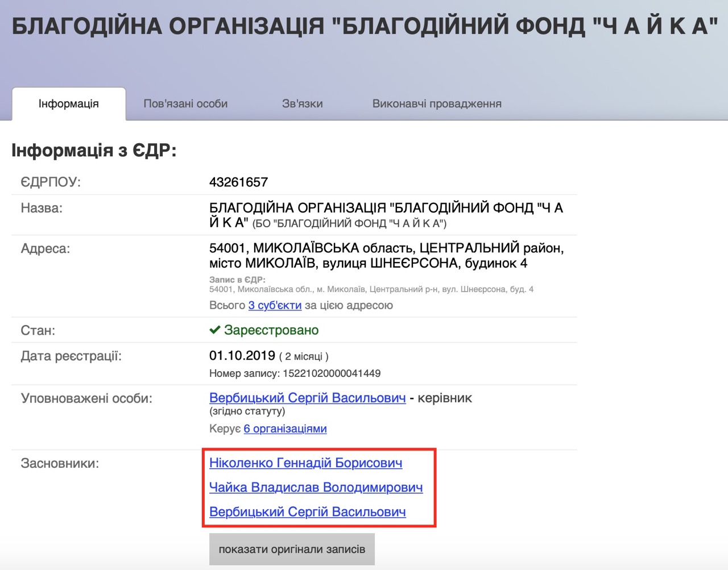Click the 'Зареєстровано' status text
This screenshot has width=728, height=570.
coord(271,330)
